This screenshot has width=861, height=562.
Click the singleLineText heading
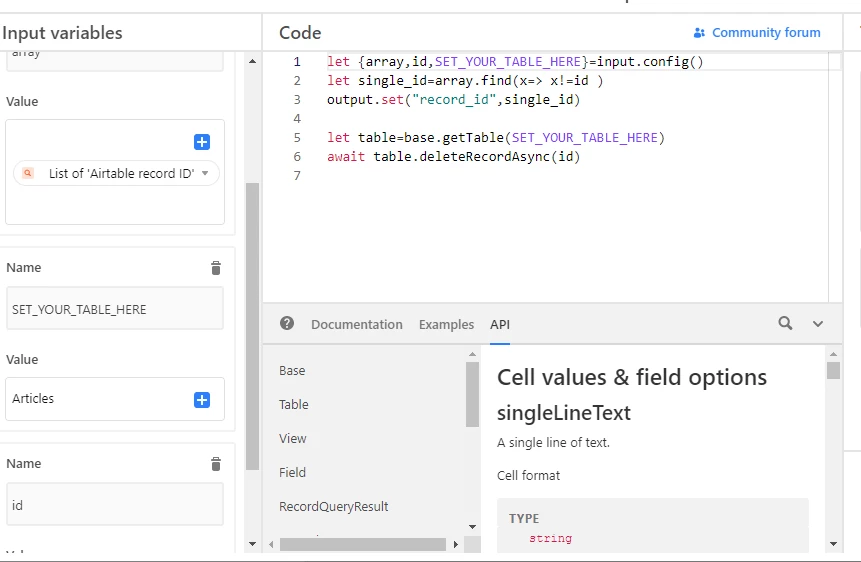pos(564,413)
